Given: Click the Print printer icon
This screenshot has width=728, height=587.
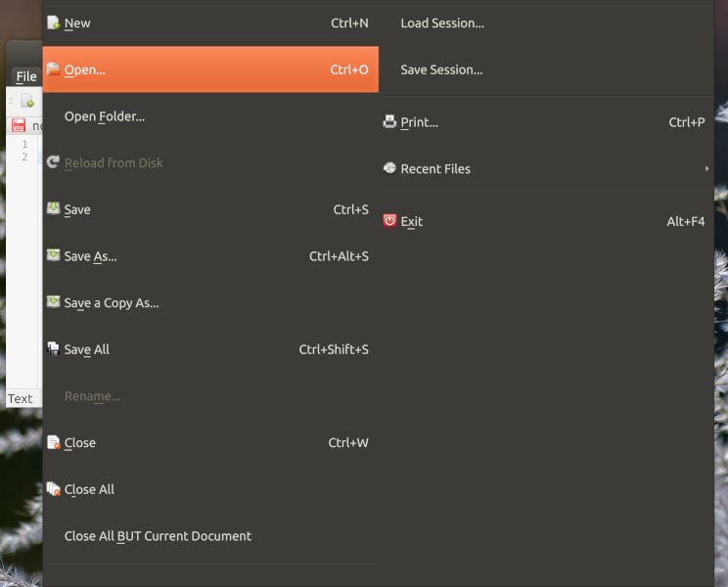Looking at the screenshot, I should 389,121.
